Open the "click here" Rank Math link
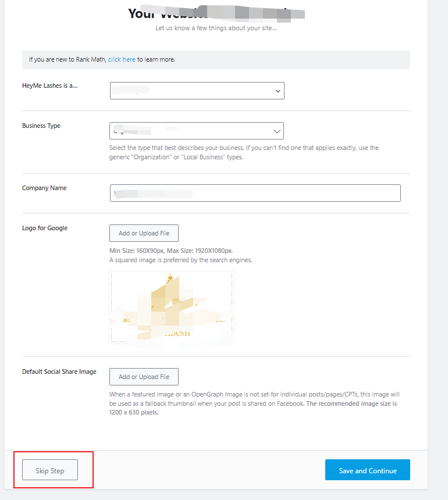The width and height of the screenshot is (448, 500). click(122, 59)
